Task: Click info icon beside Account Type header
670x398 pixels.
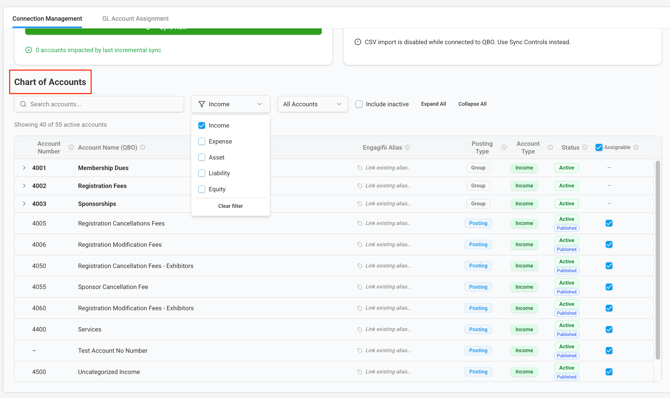Action: point(550,147)
